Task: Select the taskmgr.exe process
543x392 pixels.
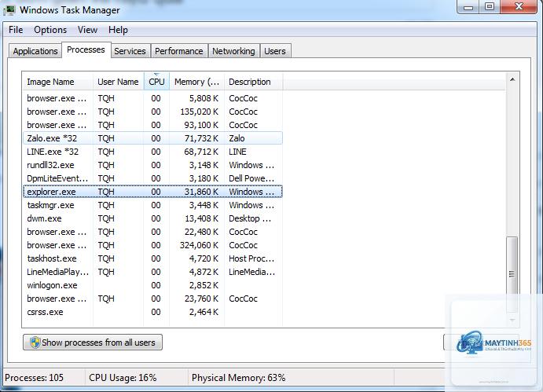Action: click(x=152, y=205)
